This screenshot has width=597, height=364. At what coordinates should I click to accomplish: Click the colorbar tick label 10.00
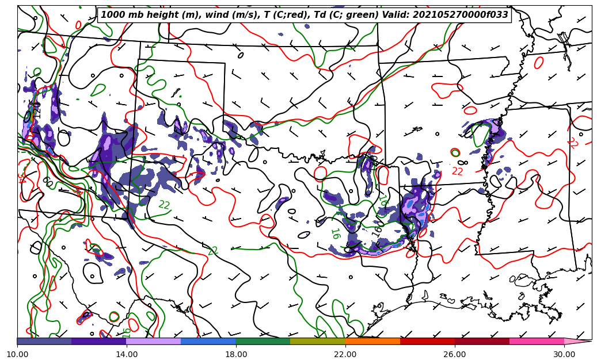point(17,354)
